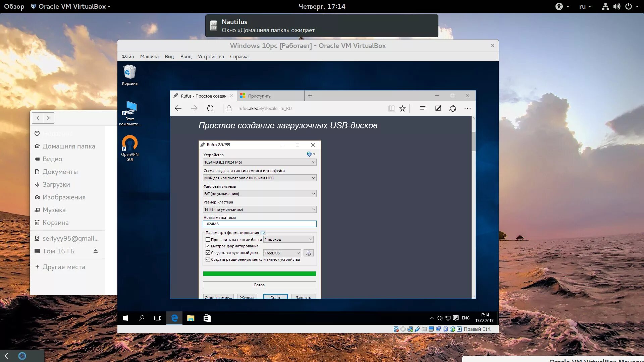Open cluster size dropdown '16 КБ'
The image size is (644, 362).
click(260, 209)
